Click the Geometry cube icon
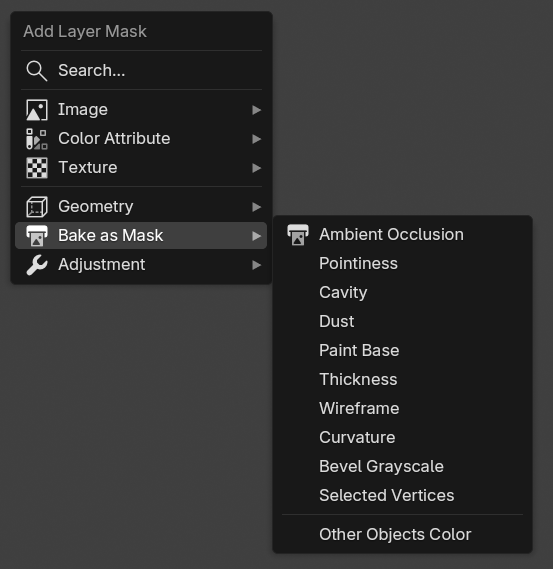This screenshot has width=553, height=569. tap(37, 206)
